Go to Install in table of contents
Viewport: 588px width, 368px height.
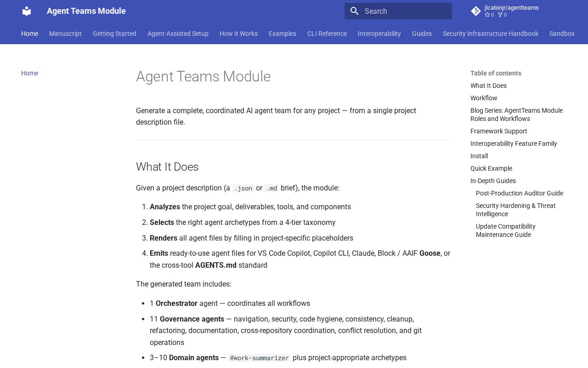coord(479,156)
